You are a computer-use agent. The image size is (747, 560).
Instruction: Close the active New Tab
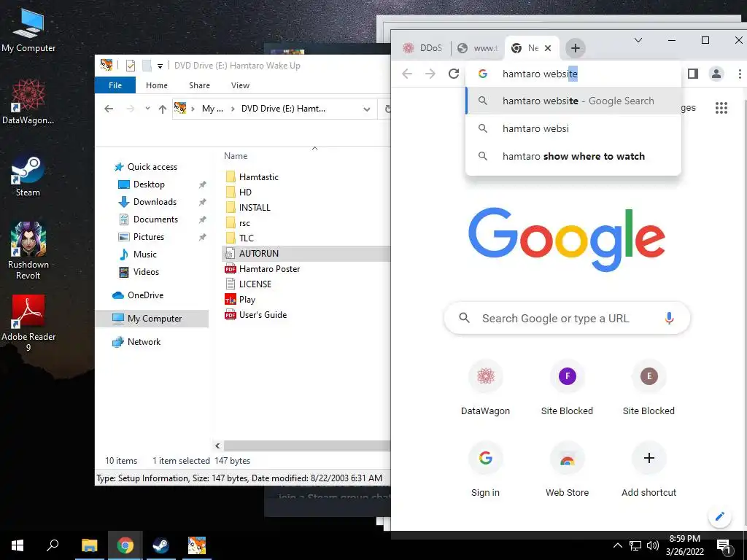point(548,48)
